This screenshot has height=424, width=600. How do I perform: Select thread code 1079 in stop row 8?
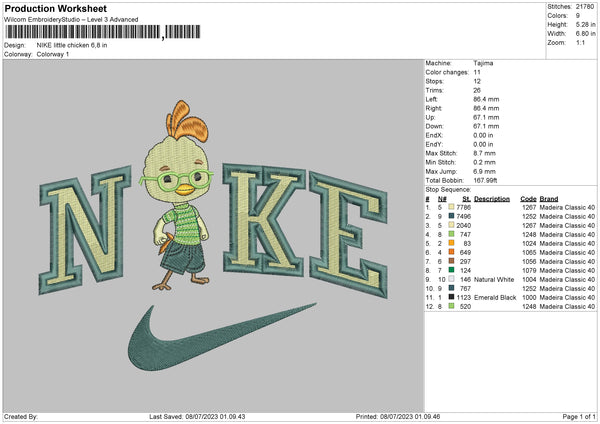(x=529, y=270)
